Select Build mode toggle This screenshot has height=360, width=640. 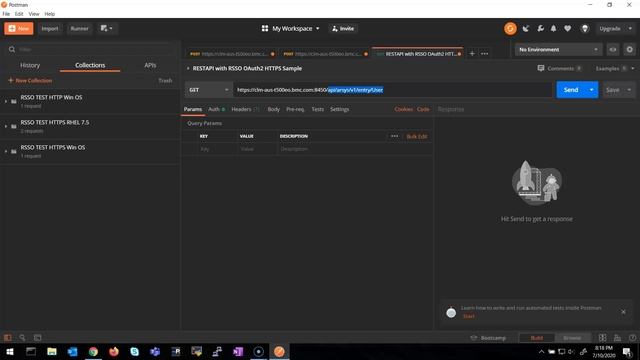pyautogui.click(x=537, y=338)
